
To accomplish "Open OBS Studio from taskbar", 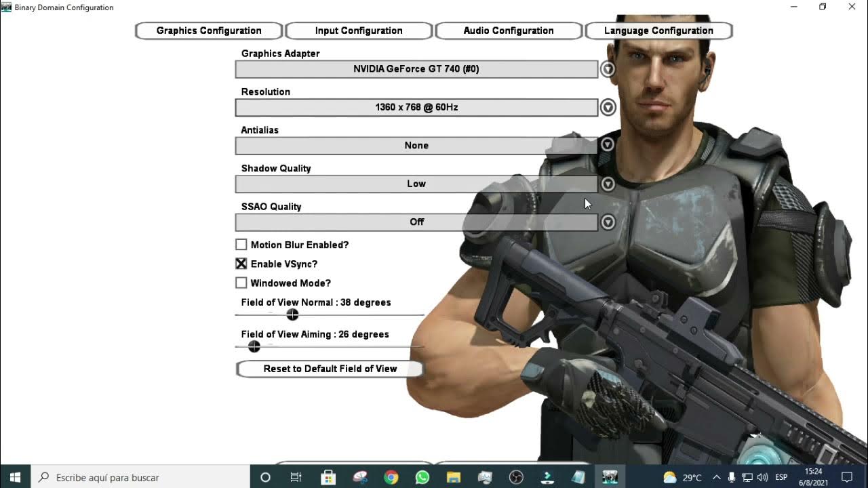I will pyautogui.click(x=516, y=477).
